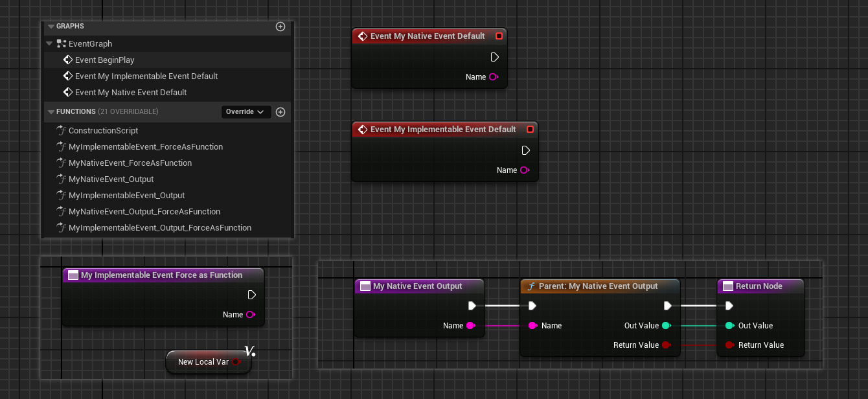Image resolution: width=868 pixels, height=399 pixels.
Task: Collapse the FUNCTIONS section
Action: tap(51, 112)
